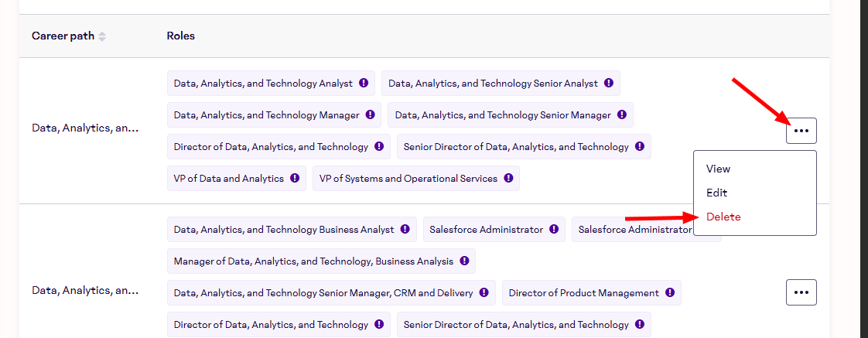
Task: Select Delete from the context menu
Action: (723, 217)
